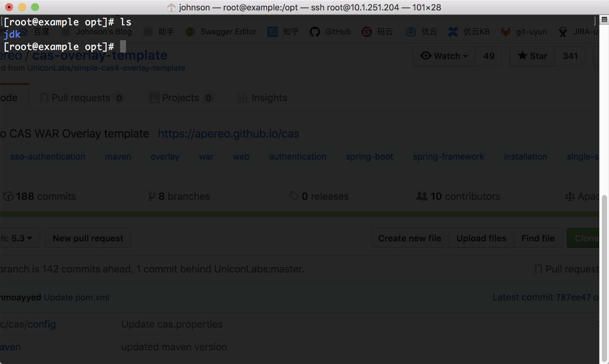Click the Swagger Editor bookmark icon
This screenshot has height=364, width=609.
(190, 32)
